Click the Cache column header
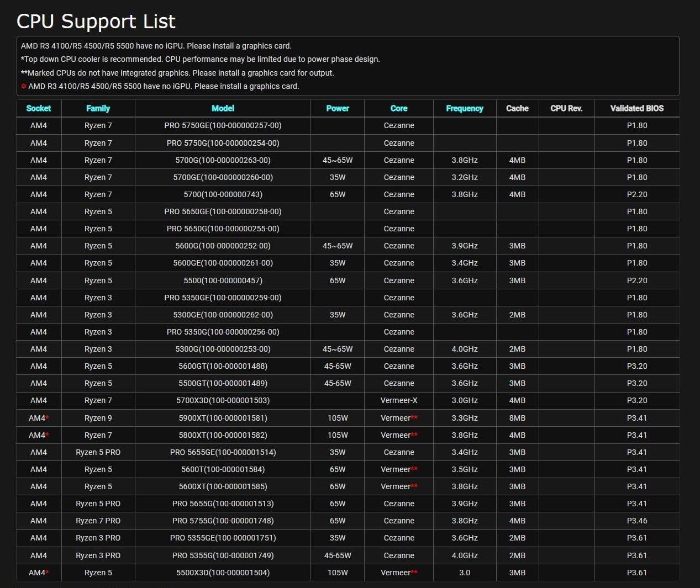 point(517,108)
